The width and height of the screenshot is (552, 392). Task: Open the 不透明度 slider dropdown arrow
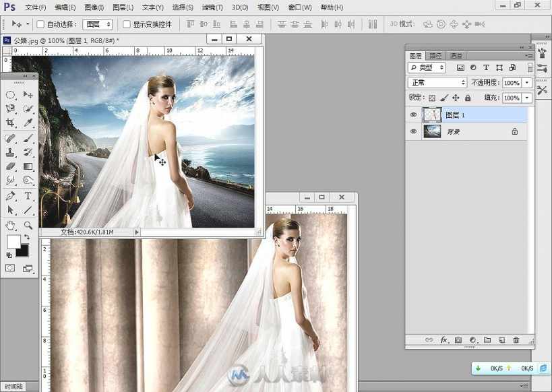tap(527, 82)
